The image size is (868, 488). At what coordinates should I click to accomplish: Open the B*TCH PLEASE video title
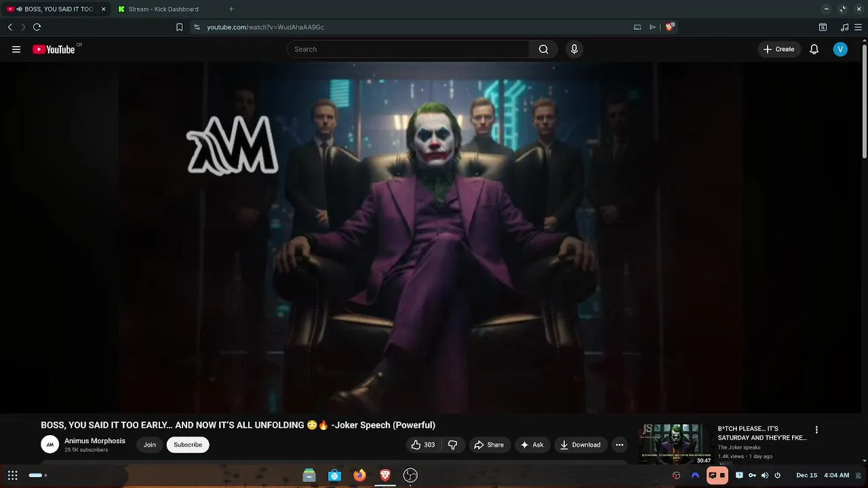(x=762, y=433)
